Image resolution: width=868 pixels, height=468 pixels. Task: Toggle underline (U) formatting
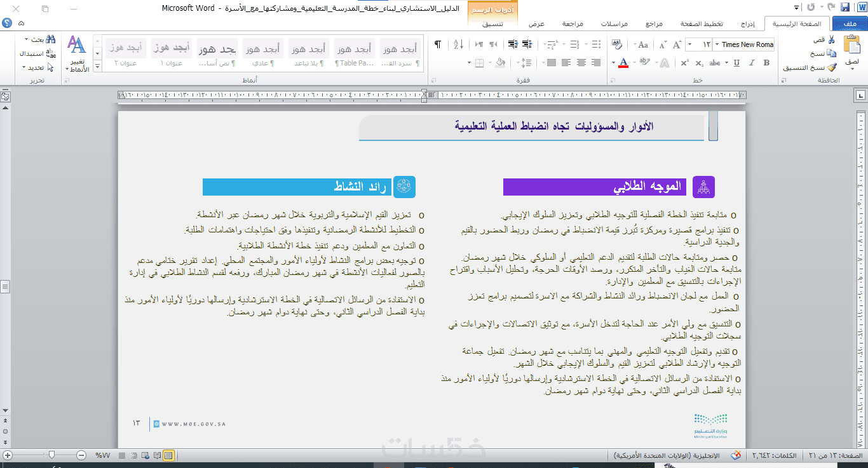(736, 62)
